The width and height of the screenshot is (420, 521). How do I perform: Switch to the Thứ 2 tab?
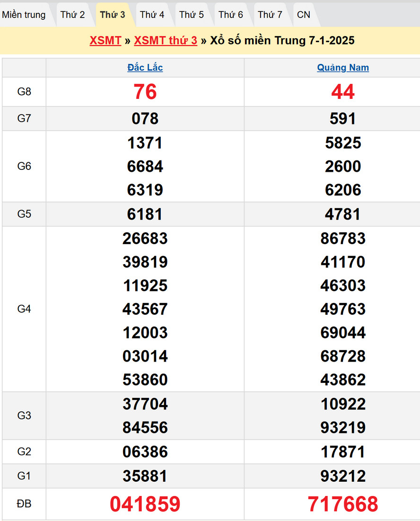(x=73, y=15)
